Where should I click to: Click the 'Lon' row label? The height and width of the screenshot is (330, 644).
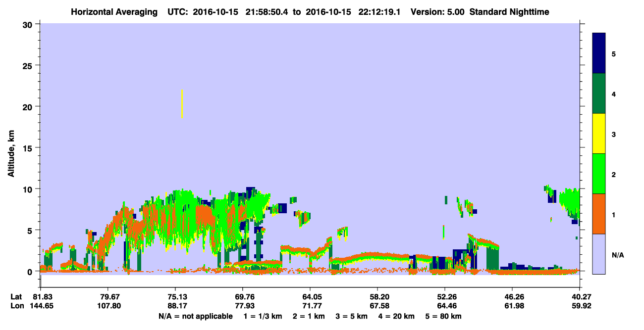[x=17, y=306]
